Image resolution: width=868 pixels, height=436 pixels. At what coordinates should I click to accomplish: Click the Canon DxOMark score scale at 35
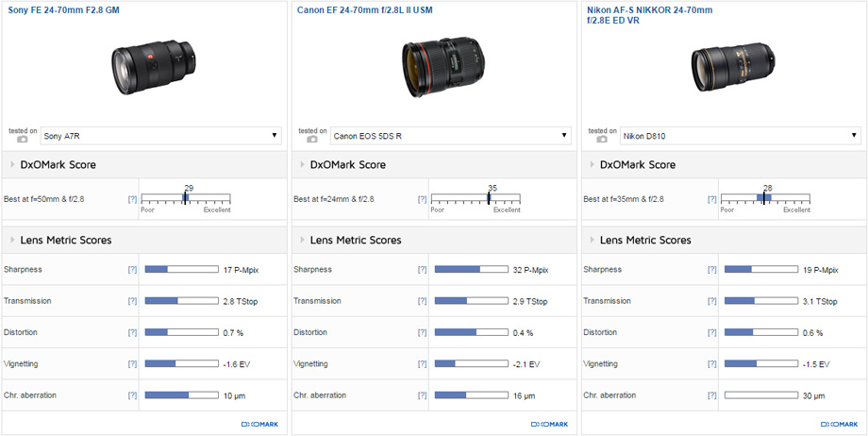489,199
